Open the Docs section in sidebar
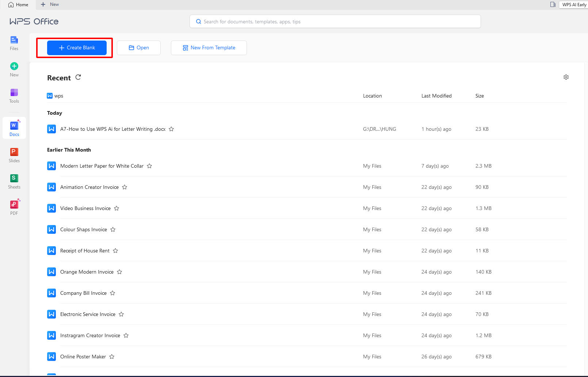Screen dimensions: 588x377 tap(14, 127)
